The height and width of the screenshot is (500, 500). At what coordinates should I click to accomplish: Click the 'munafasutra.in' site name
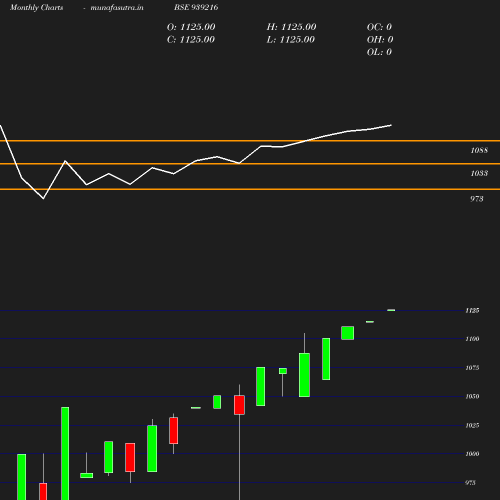pos(117,8)
